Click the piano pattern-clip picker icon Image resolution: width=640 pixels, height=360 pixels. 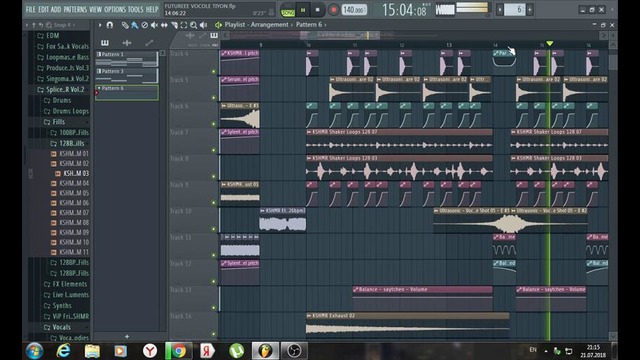point(105,42)
